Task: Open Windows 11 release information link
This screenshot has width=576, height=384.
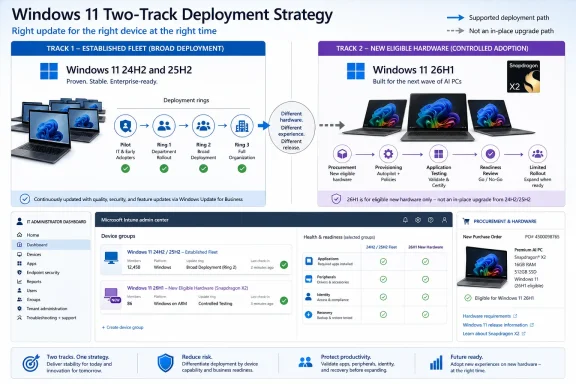Action: (498, 325)
